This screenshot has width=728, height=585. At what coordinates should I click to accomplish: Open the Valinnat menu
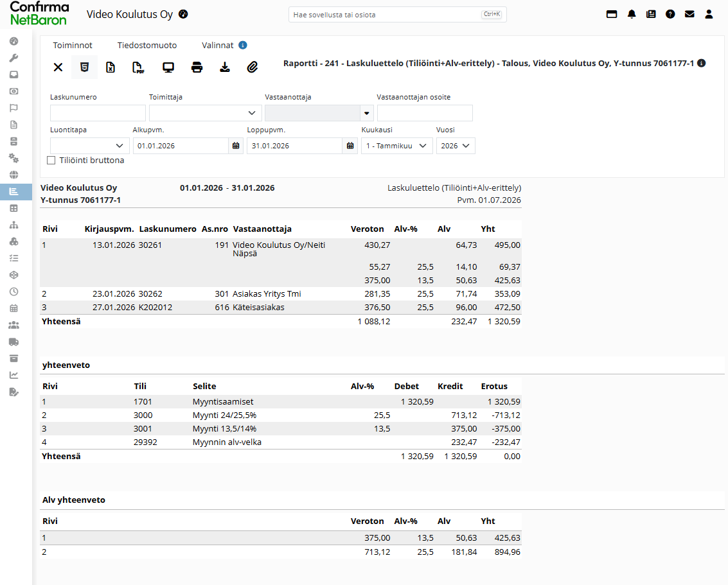217,46
